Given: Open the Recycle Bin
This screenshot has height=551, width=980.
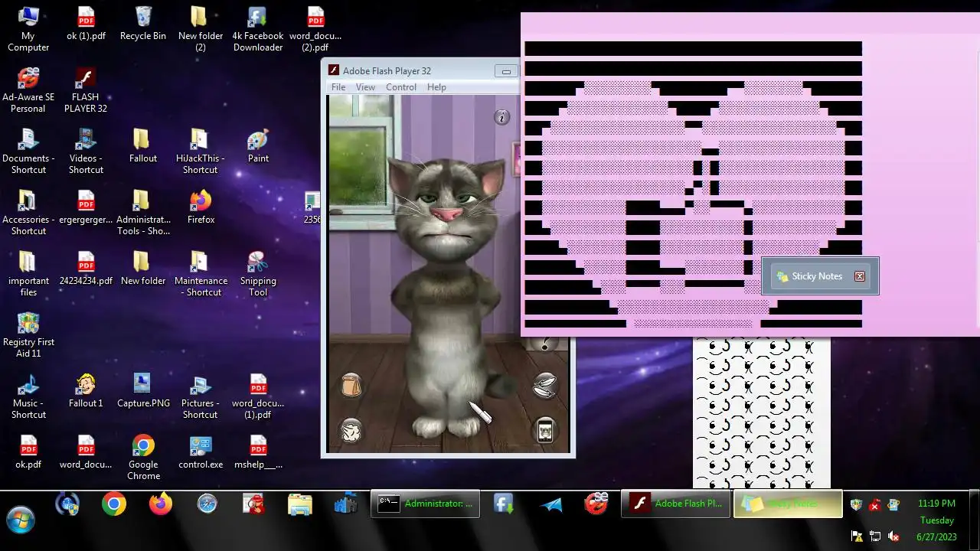Looking at the screenshot, I should [x=143, y=24].
